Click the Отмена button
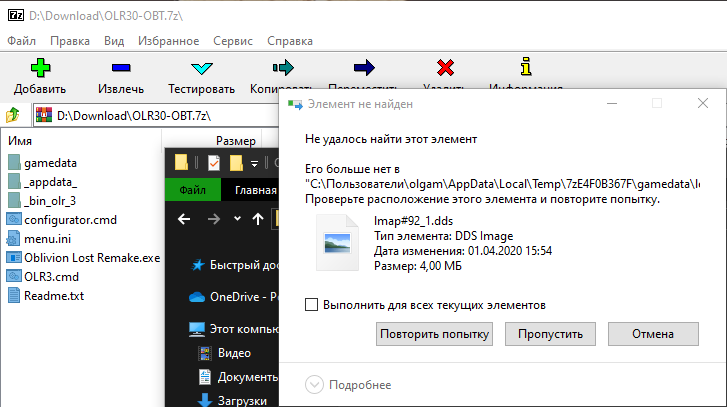Screen dimensions: 727x407 pyautogui.click(x=653, y=334)
